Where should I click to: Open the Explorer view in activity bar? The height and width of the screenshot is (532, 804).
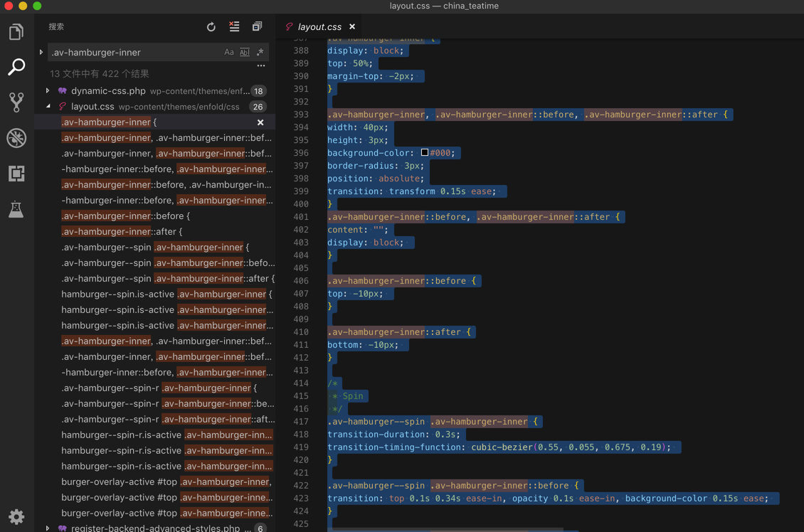pyautogui.click(x=16, y=32)
